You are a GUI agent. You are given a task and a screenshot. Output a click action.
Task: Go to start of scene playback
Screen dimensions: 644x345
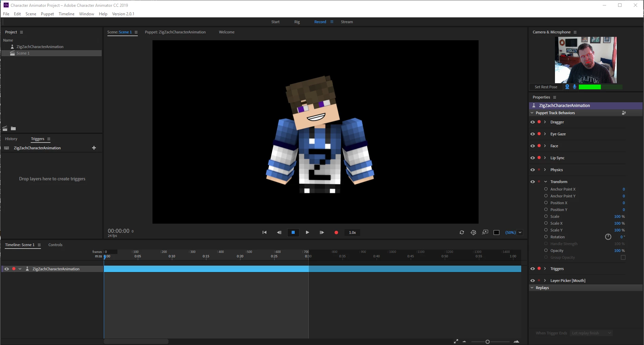[264, 232]
